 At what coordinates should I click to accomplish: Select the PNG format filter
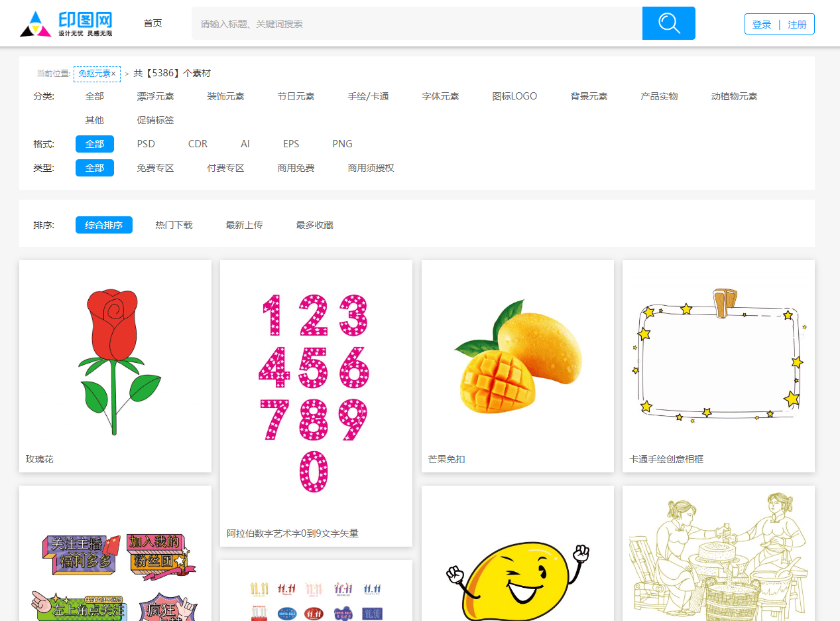tap(342, 143)
